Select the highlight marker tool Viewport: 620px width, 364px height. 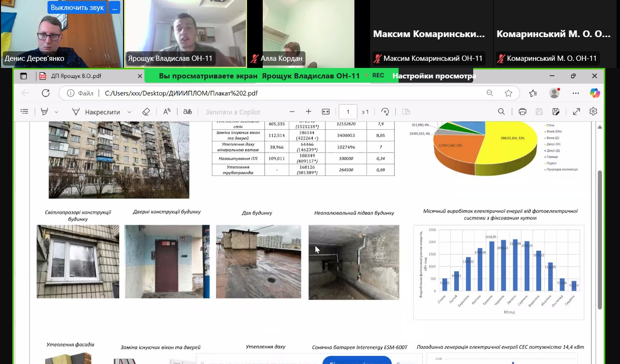(45, 112)
